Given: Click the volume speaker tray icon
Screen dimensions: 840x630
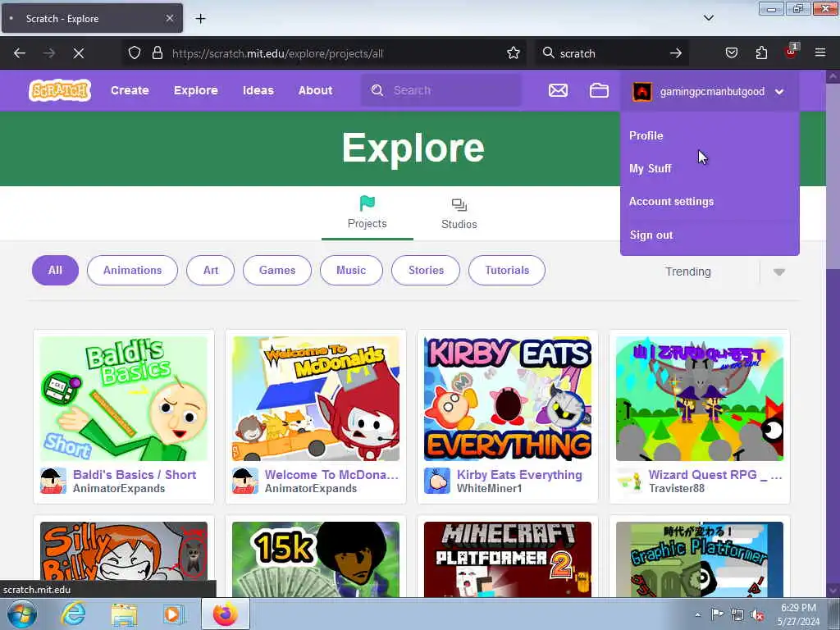Looking at the screenshot, I should click(757, 615).
